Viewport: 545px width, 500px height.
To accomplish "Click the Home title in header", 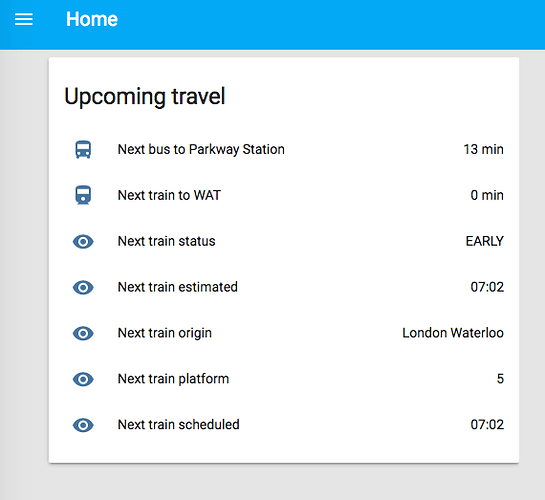I will pyautogui.click(x=92, y=19).
